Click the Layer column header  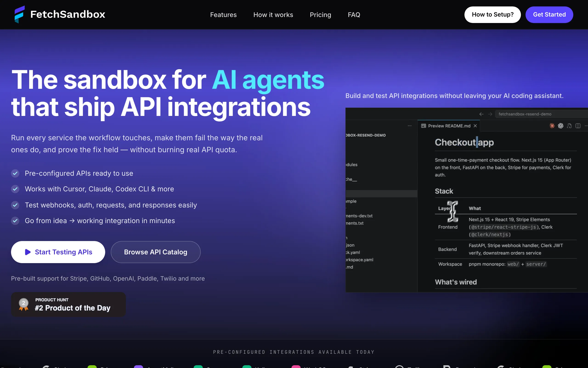(445, 208)
